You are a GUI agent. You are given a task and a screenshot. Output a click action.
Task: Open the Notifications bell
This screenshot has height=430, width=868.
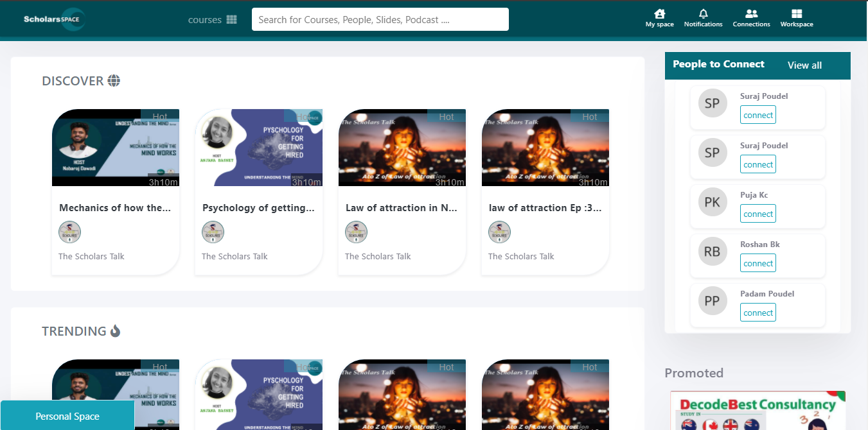click(x=703, y=18)
